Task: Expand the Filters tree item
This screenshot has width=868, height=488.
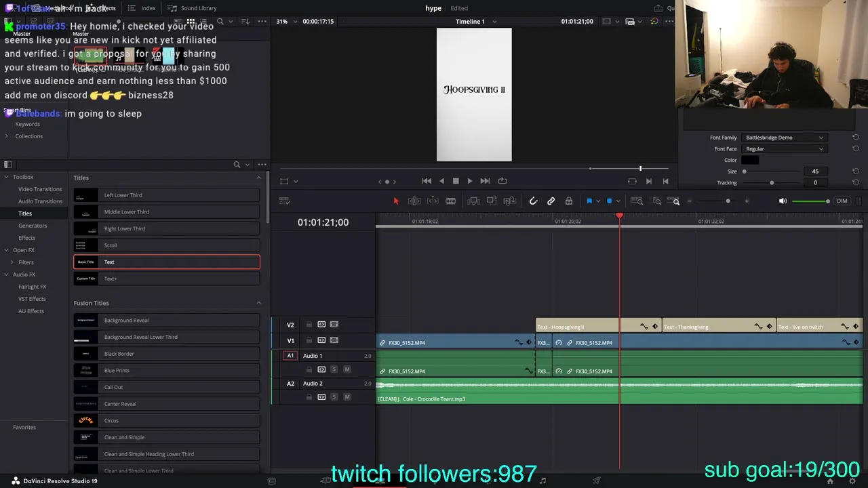Action: click(x=12, y=262)
